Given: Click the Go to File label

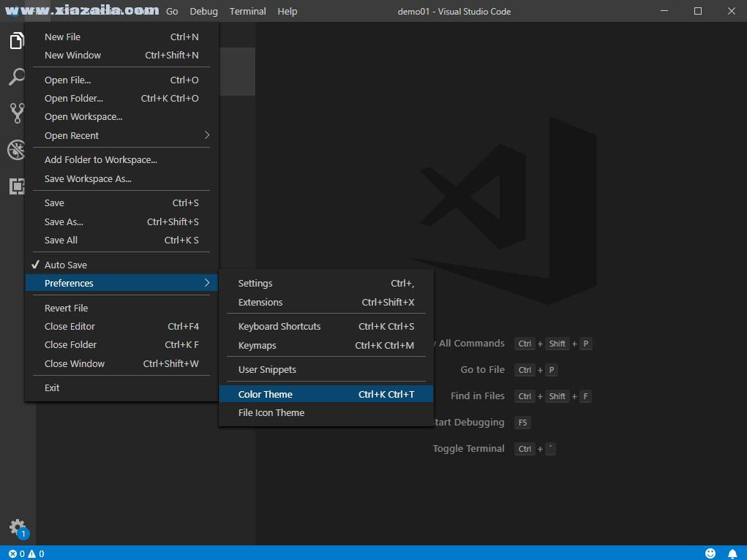Looking at the screenshot, I should click(x=482, y=369).
